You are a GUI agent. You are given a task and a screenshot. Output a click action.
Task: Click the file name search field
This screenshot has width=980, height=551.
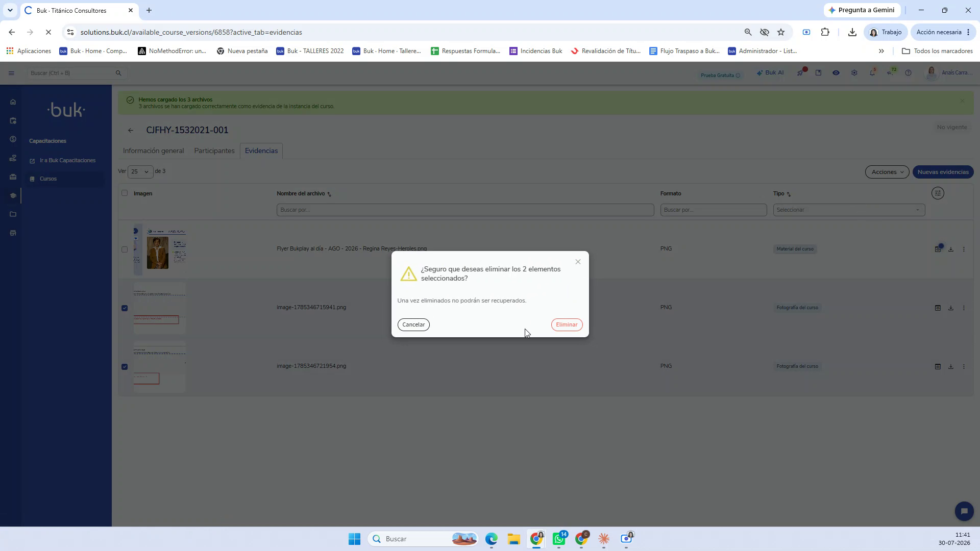coord(465,210)
